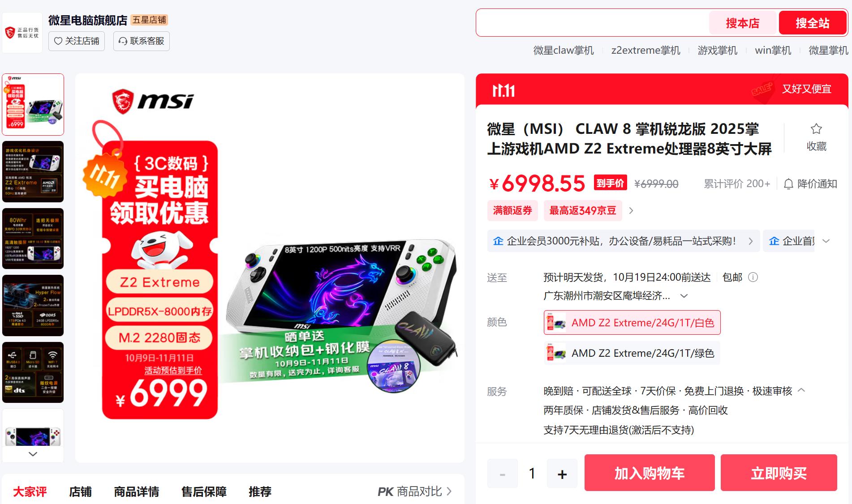Open the MSI store logo
The image size is (852, 504).
[x=22, y=33]
